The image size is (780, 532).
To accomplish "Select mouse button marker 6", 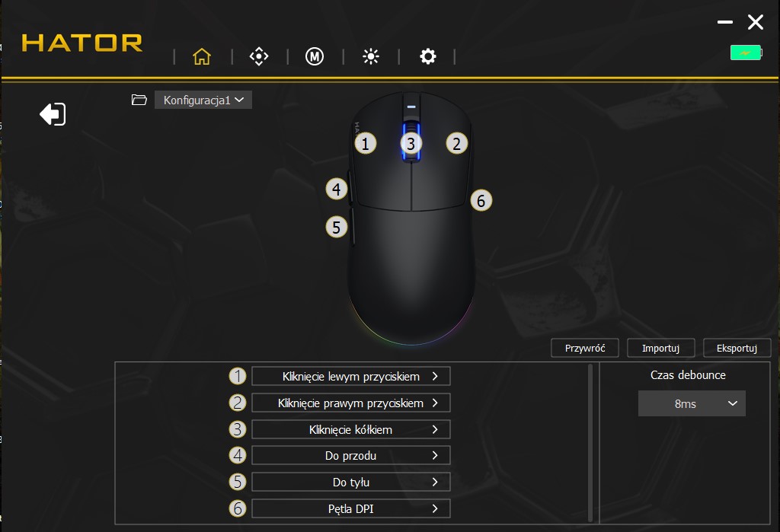I will tap(481, 201).
